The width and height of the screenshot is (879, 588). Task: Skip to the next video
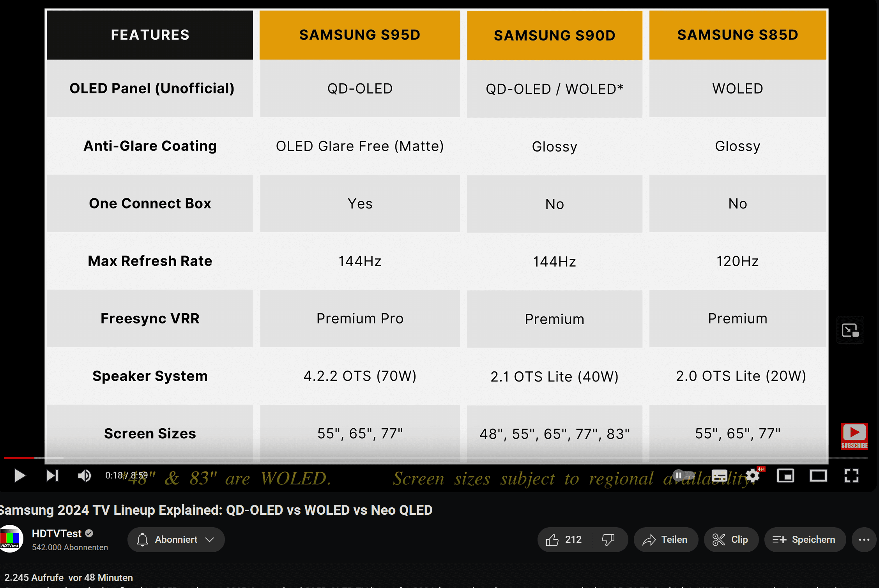click(52, 476)
